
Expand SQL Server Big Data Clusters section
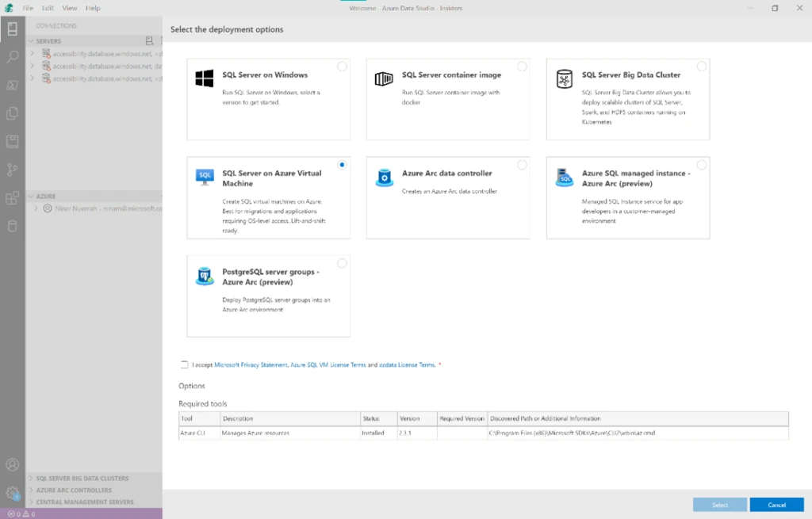coord(82,479)
